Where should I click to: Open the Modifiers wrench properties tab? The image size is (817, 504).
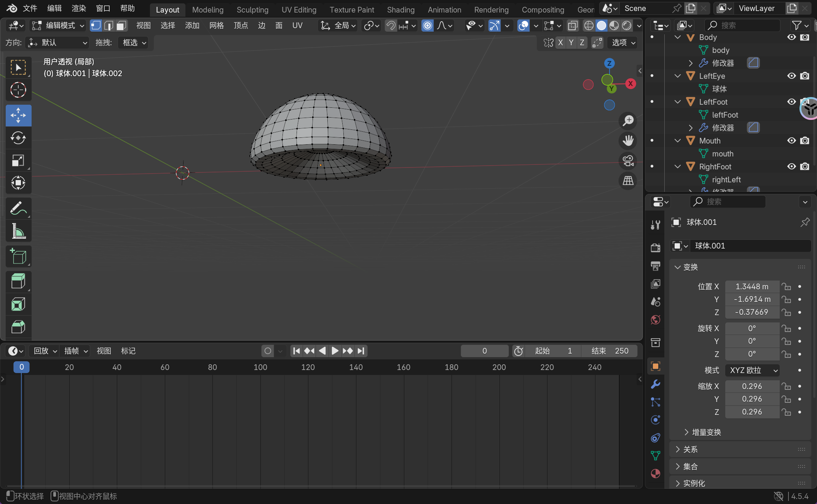(x=655, y=384)
